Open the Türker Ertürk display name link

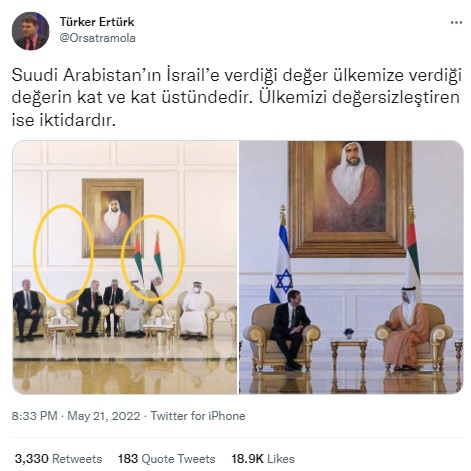pos(97,22)
